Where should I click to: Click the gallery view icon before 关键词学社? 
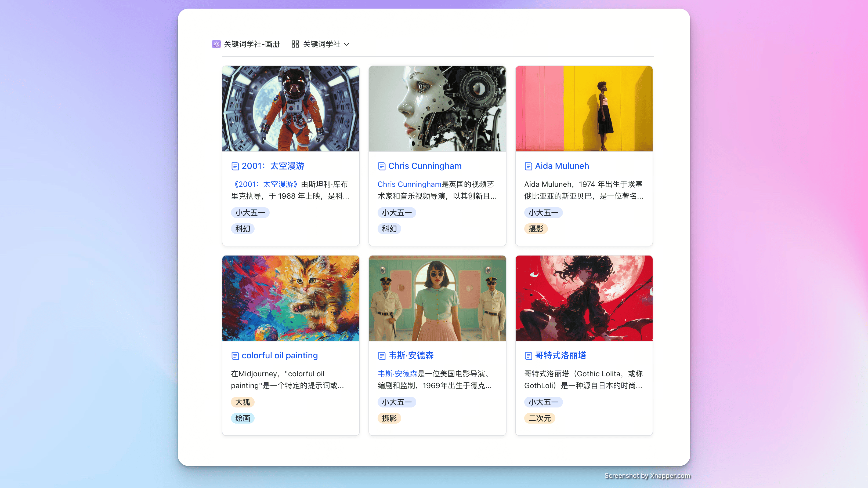tap(295, 44)
